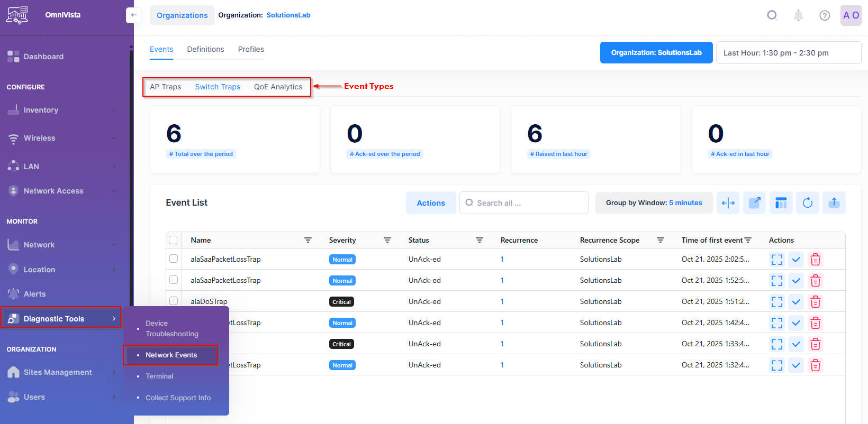Switch to the Definitions tab
Viewport: 868px width, 424px height.
point(205,49)
